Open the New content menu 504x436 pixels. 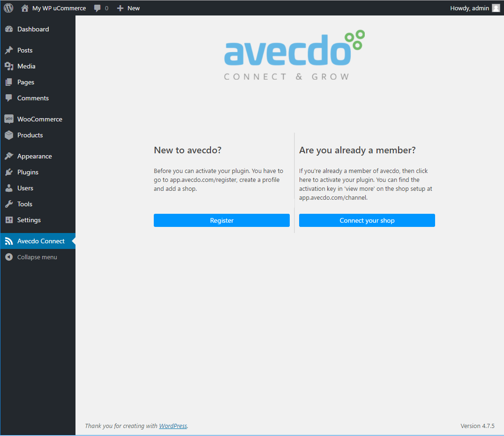[x=128, y=8]
